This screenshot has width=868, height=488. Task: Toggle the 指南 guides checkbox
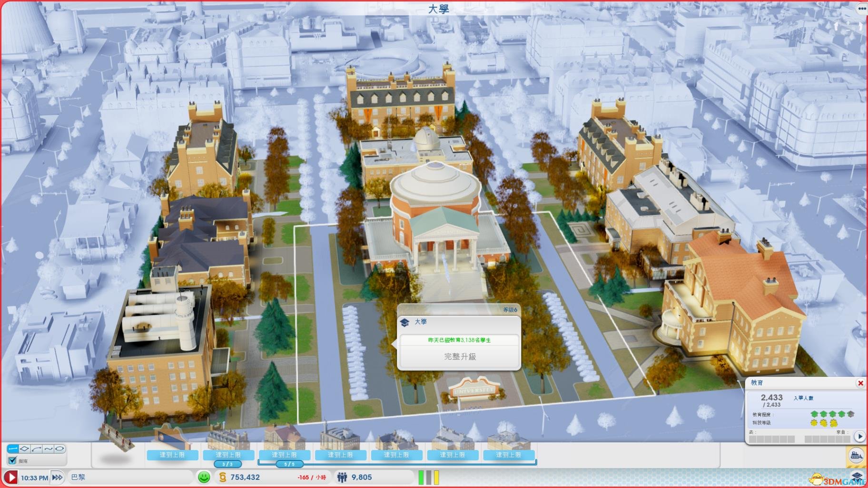(x=12, y=460)
